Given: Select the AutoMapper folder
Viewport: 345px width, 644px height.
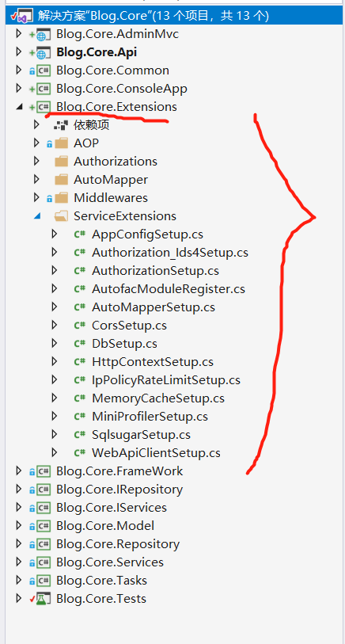Looking at the screenshot, I should click(x=111, y=180).
